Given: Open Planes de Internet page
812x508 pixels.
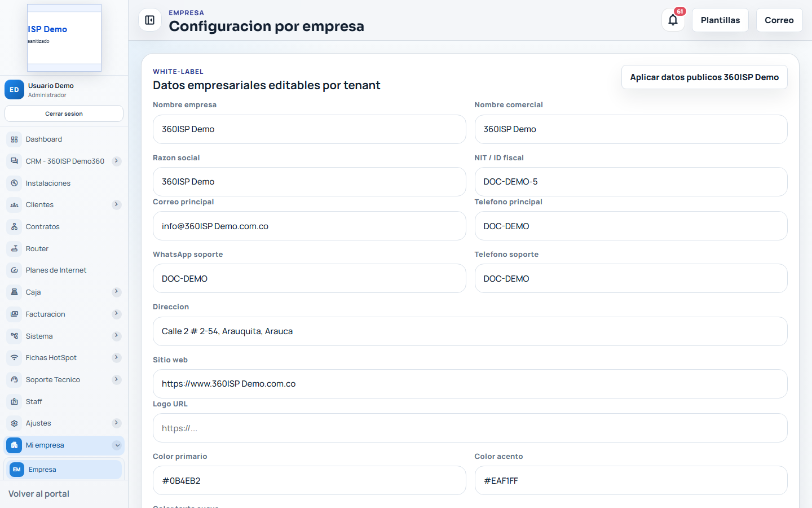Looking at the screenshot, I should point(64,270).
